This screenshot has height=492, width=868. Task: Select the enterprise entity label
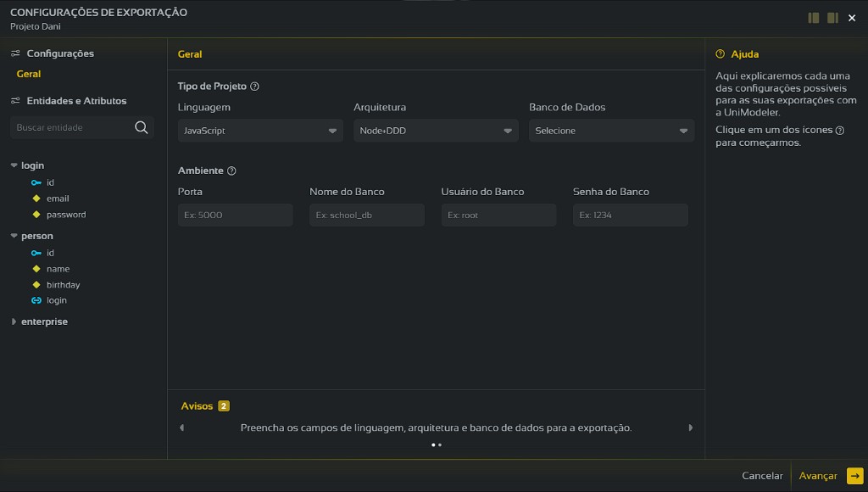(44, 321)
